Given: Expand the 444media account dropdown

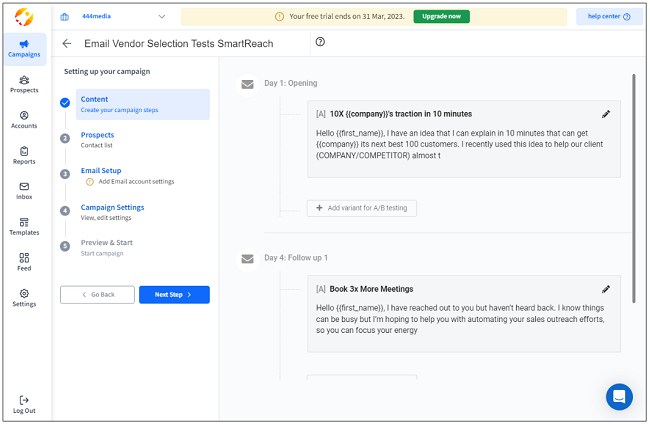Looking at the screenshot, I should click(x=162, y=17).
